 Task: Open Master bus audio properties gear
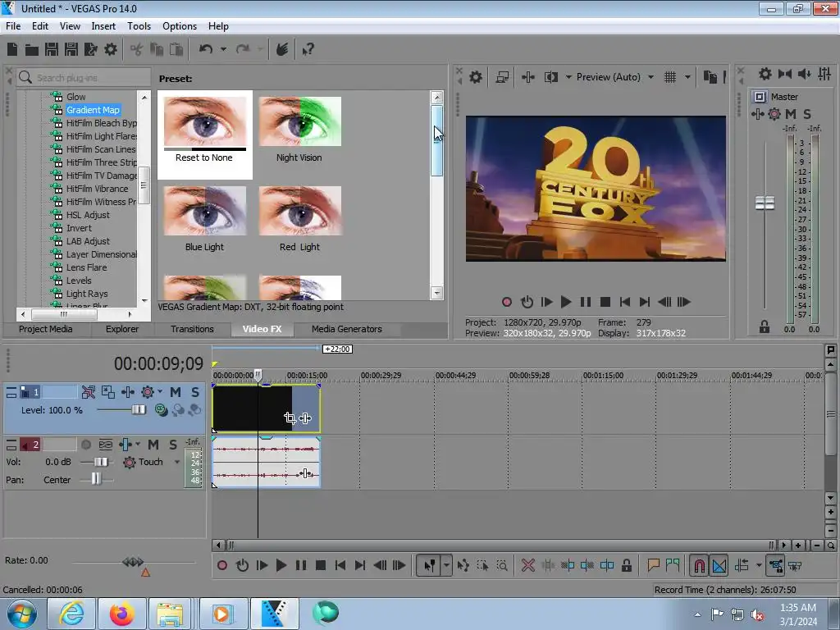point(765,74)
